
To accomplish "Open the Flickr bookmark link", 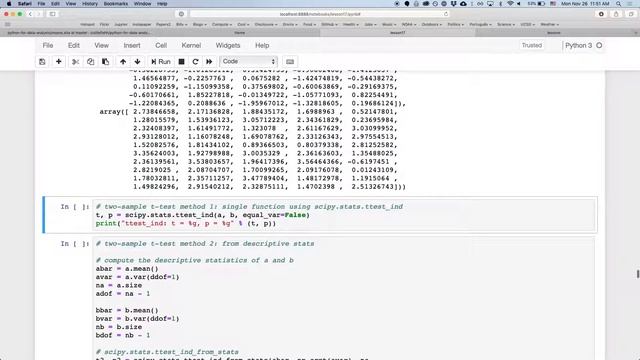I will coord(104,24).
